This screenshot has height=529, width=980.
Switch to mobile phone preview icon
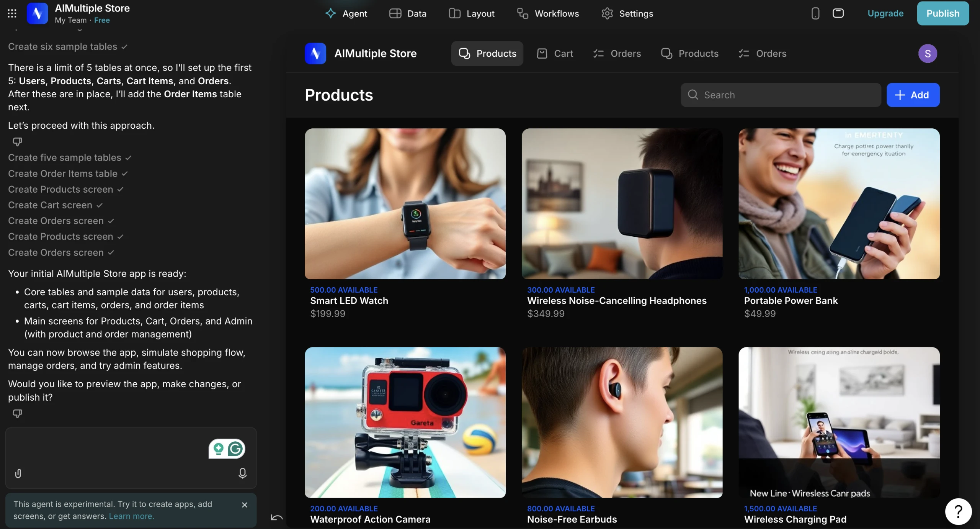[815, 13]
